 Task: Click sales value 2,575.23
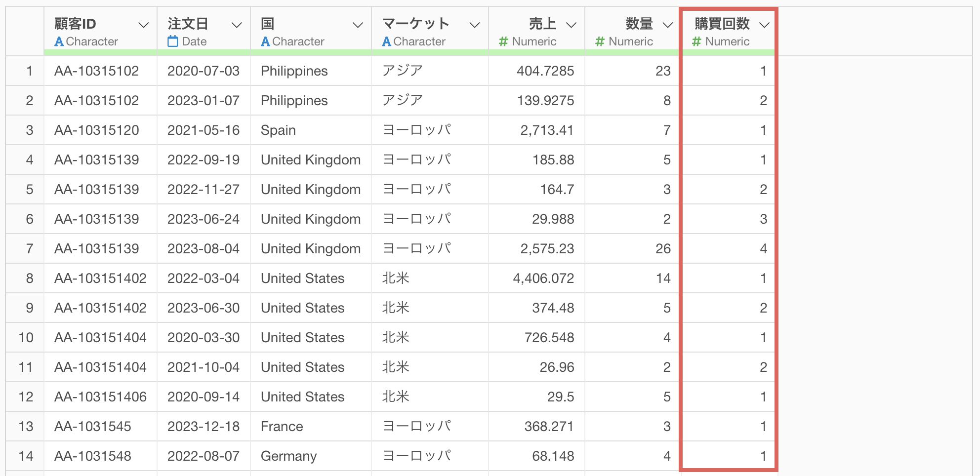tap(547, 249)
